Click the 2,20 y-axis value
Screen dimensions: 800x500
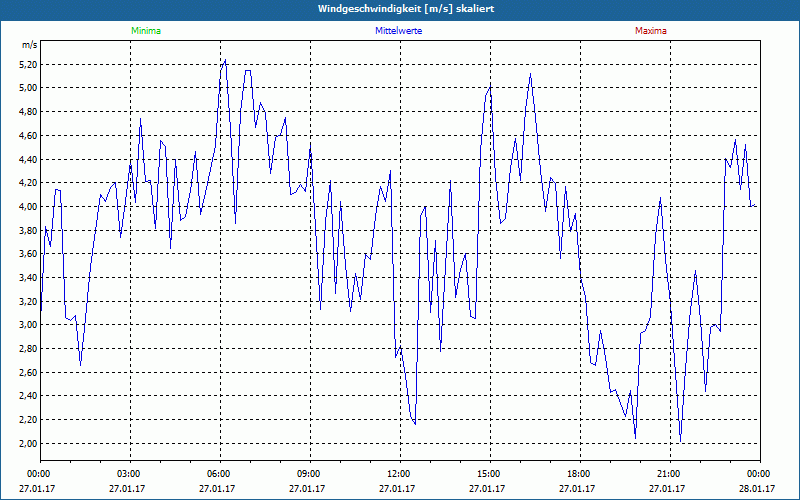[30, 419]
